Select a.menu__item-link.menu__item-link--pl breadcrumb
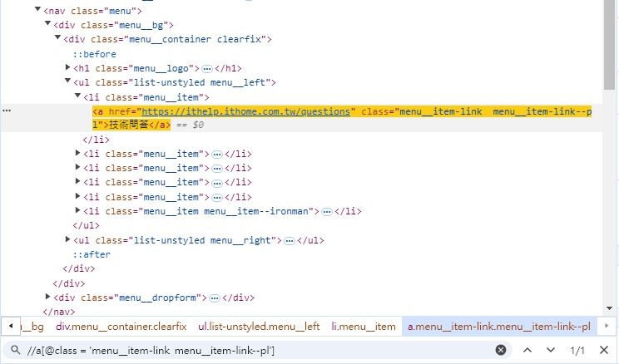 pyautogui.click(x=499, y=327)
